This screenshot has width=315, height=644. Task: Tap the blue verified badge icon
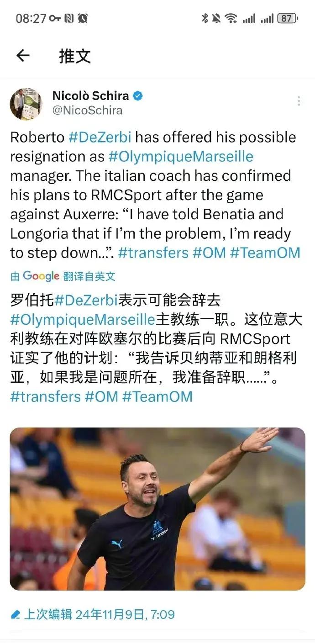138,96
